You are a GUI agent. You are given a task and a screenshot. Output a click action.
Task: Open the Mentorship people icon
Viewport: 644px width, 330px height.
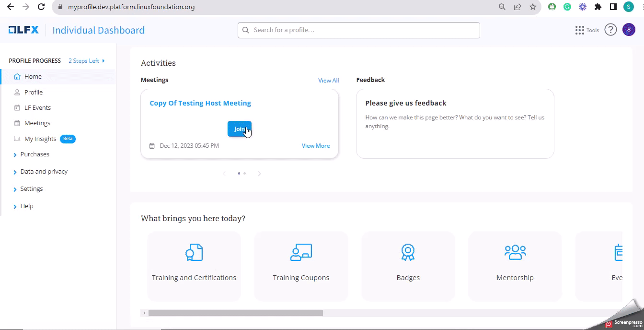[x=515, y=252]
